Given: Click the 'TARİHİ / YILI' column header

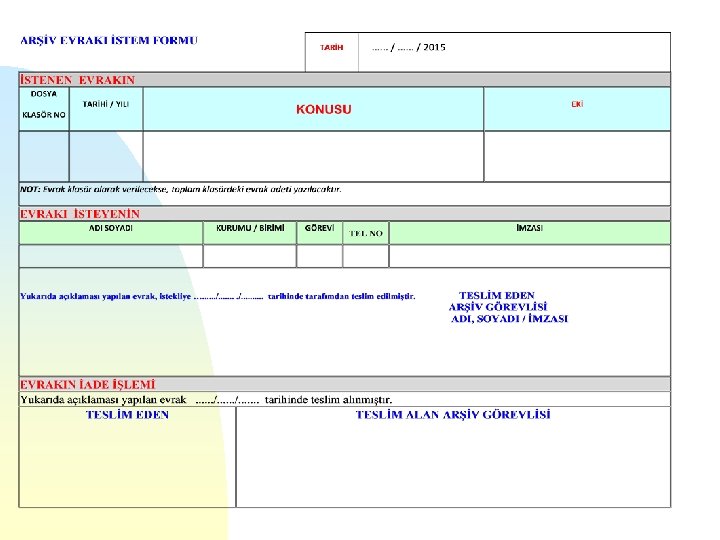Looking at the screenshot, I should coord(106,109).
